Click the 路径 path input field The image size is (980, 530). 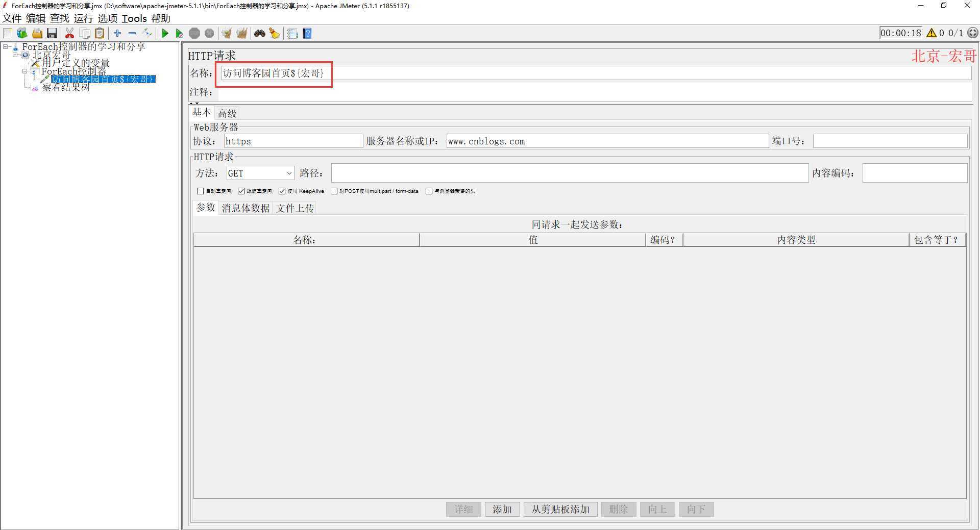pos(570,173)
